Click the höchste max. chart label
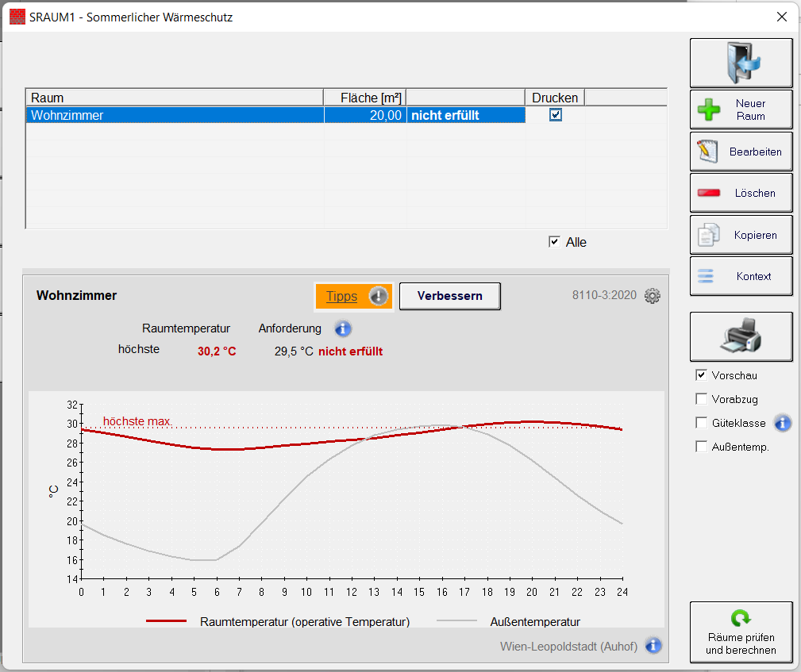This screenshot has width=801, height=672. click(137, 421)
